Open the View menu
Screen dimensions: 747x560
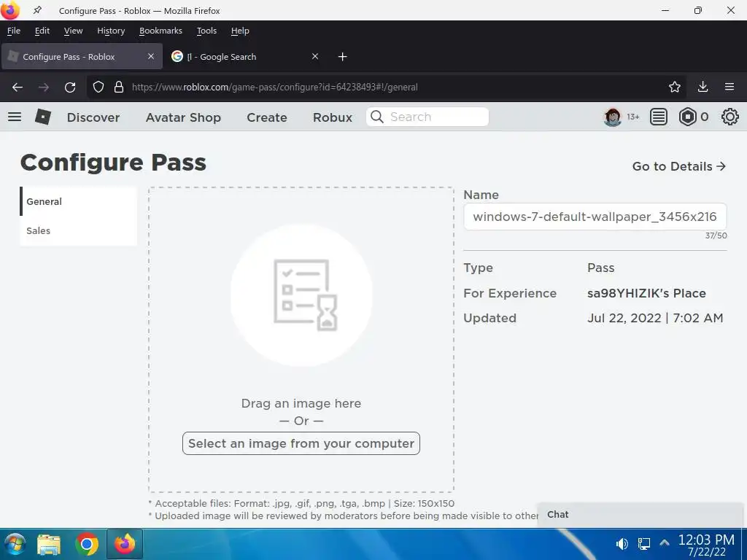pos(74,31)
